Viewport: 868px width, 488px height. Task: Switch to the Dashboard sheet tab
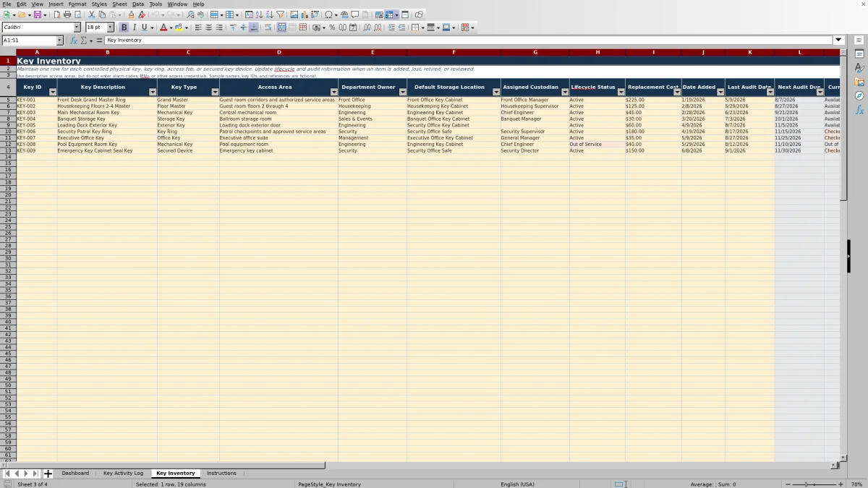(75, 473)
